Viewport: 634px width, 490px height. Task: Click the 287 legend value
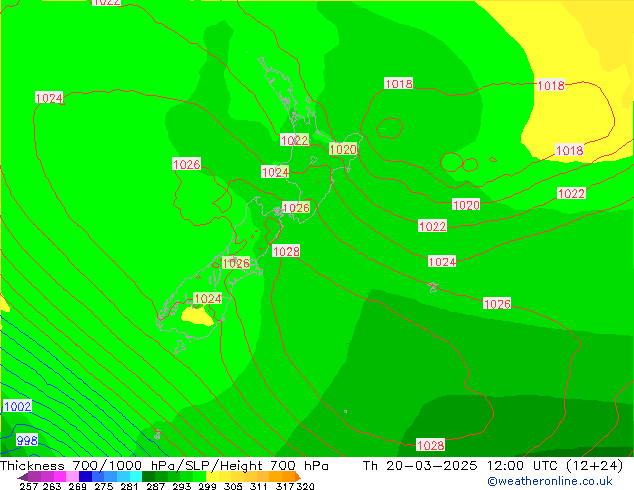[156, 486]
